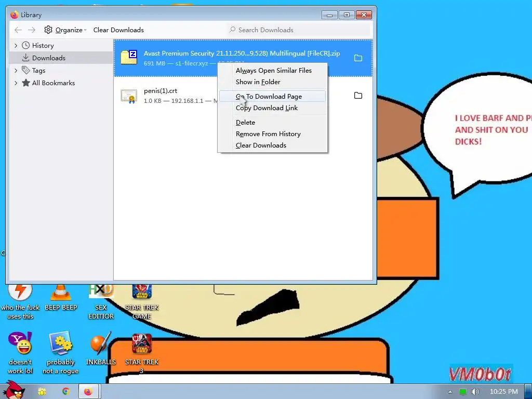This screenshot has width=532, height=399.
Task: Expand the Tags tree node
Action: point(16,71)
